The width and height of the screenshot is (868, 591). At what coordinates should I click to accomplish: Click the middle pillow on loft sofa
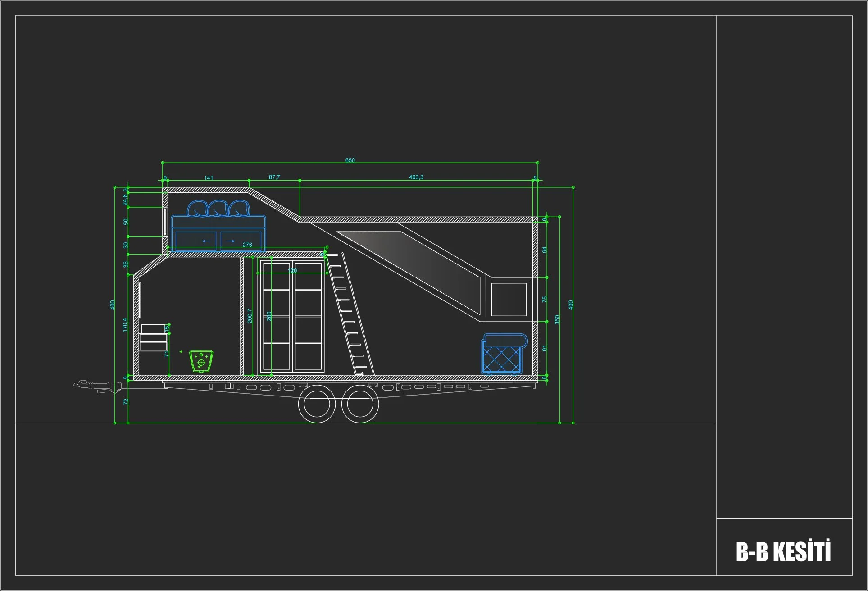click(218, 209)
